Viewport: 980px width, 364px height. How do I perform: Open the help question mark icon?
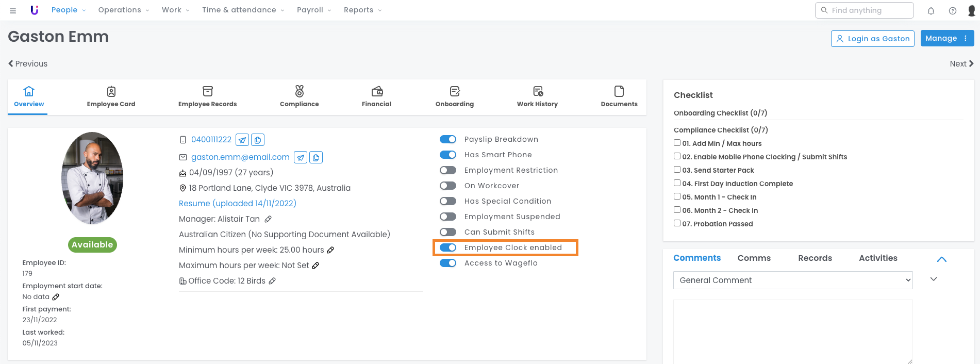pos(953,10)
